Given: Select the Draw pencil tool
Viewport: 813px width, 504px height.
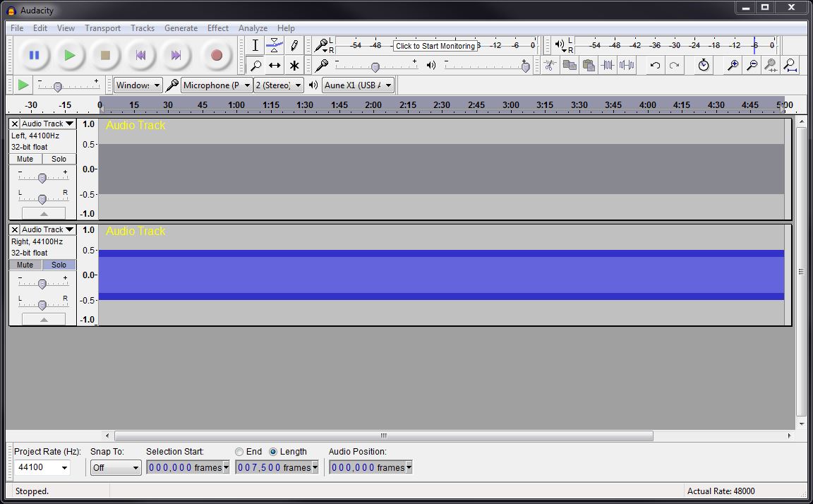Looking at the screenshot, I should [x=294, y=45].
